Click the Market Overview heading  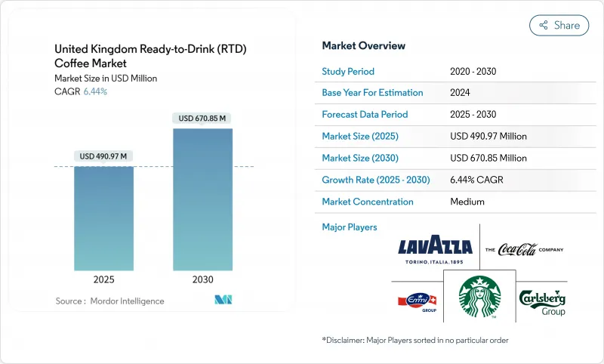(363, 46)
